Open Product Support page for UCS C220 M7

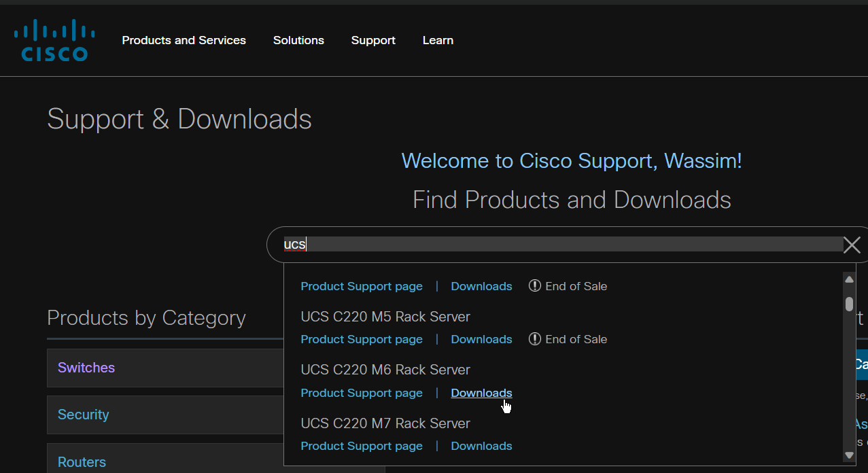pos(362,446)
